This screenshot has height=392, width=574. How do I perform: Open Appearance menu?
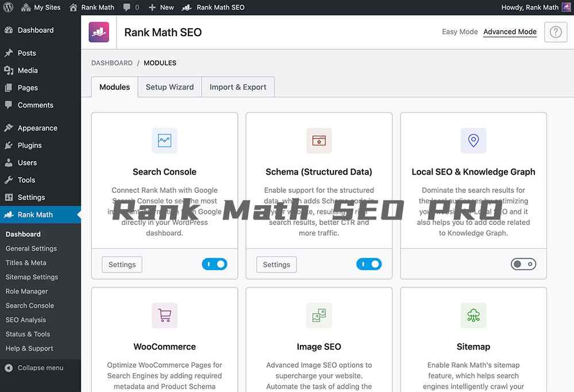(40, 128)
